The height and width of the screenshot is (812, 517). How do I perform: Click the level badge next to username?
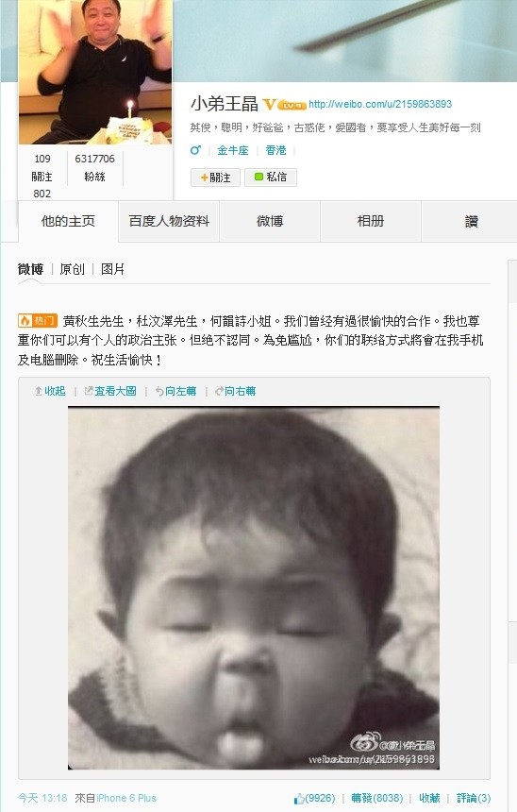(x=292, y=105)
